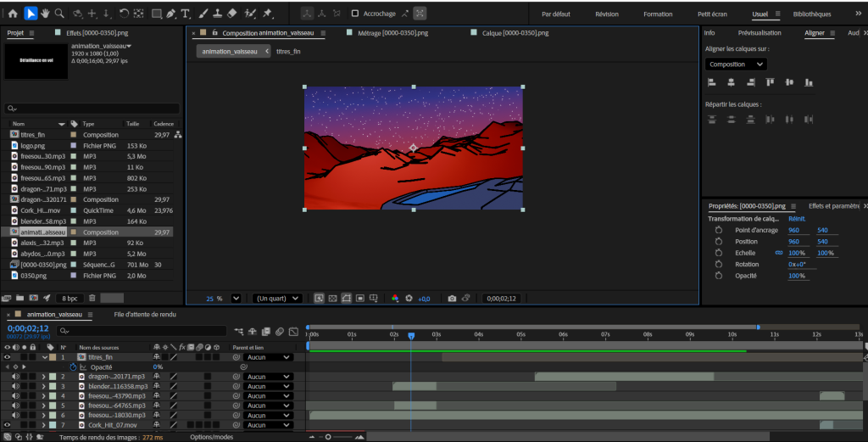Expand the Cork_Hit_07.mov layer properties
This screenshot has width=868, height=442.
click(42, 424)
